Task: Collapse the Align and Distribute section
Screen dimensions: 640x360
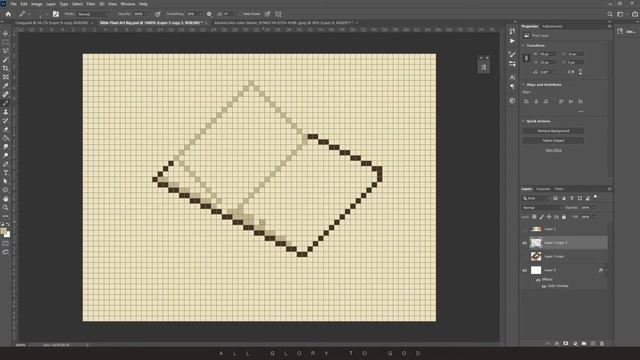Action: (524, 85)
